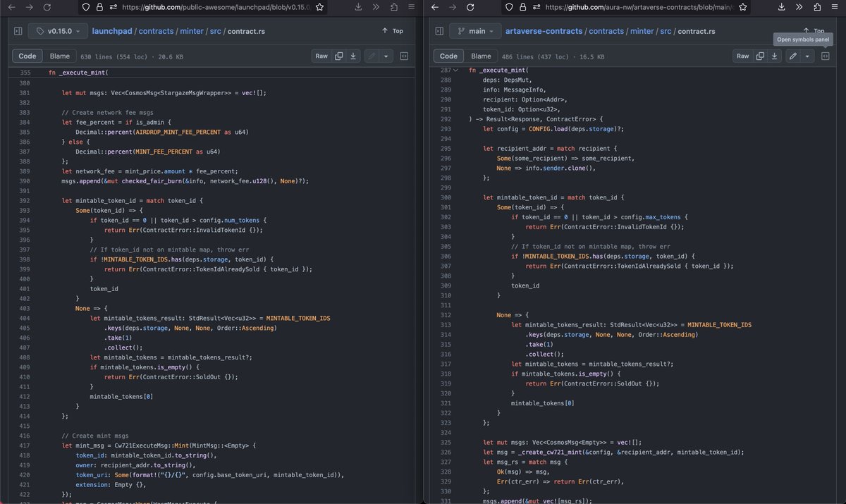Select line number 325 in artaverse code
Image resolution: width=846 pixels, height=504 pixels.
446,442
